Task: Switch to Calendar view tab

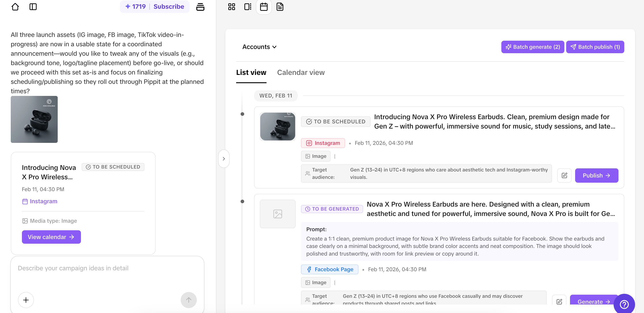Action: (x=301, y=72)
